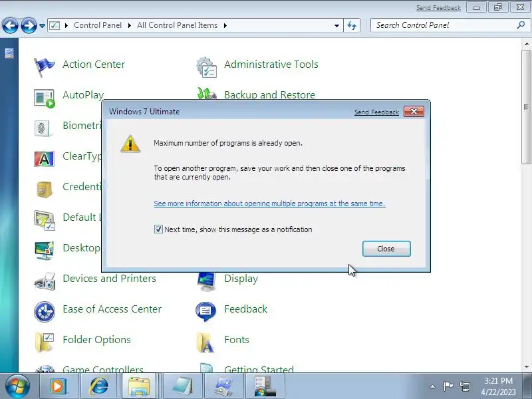The width and height of the screenshot is (532, 399).
Task: Expand the arrow after All Control Panel Items
Action: click(225, 25)
